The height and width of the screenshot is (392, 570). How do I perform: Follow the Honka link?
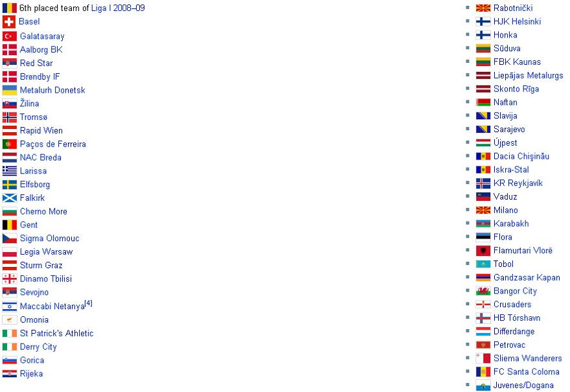coord(505,35)
